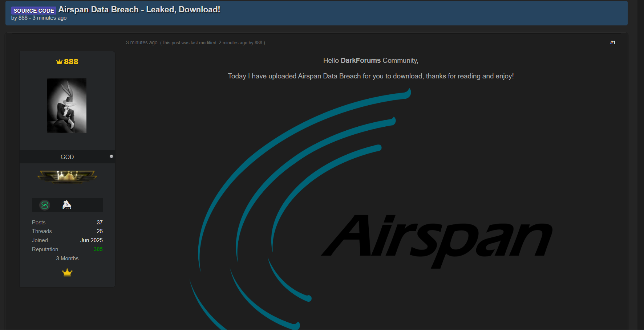Image resolution: width=644 pixels, height=330 pixels.
Task: Open the Airspan Data Breach download link
Action: point(329,76)
